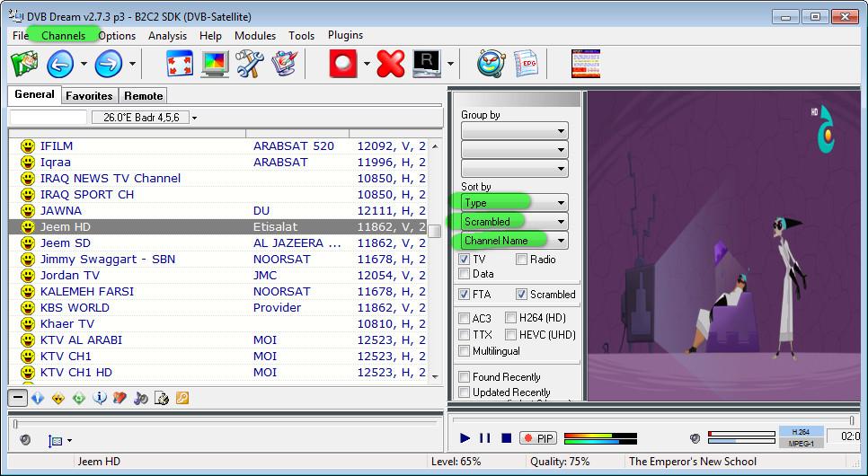Click the minus button below channel list
Viewport: 868px width, 476px height.
(x=18, y=398)
